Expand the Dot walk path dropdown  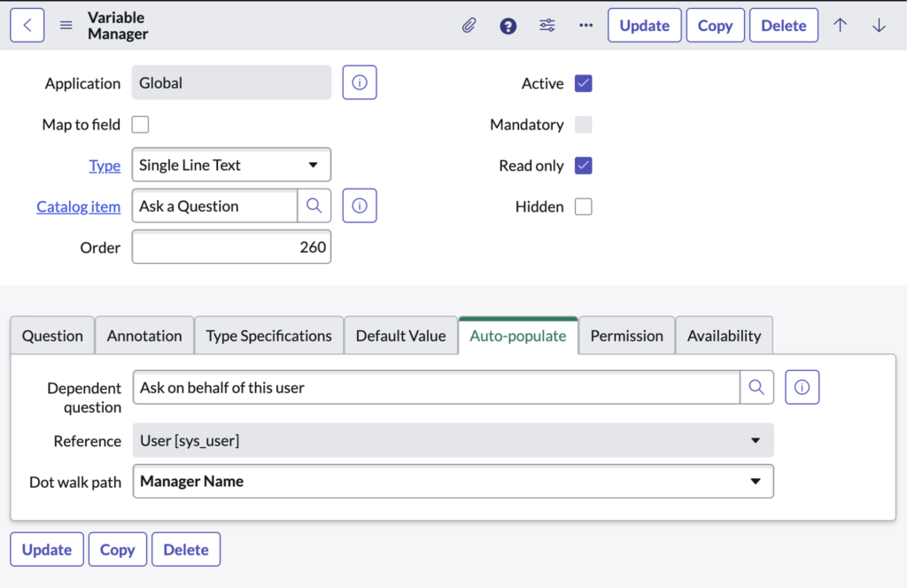click(x=453, y=482)
